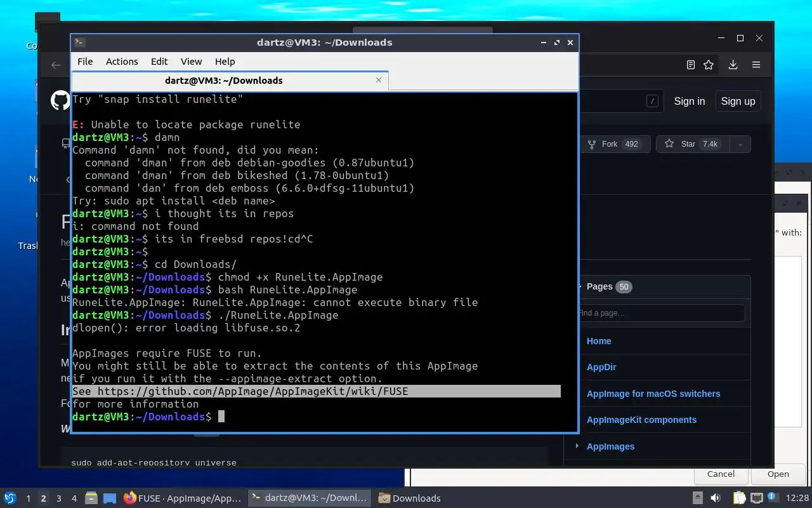Click "E: Unable to locate package runelite" line

(187, 124)
